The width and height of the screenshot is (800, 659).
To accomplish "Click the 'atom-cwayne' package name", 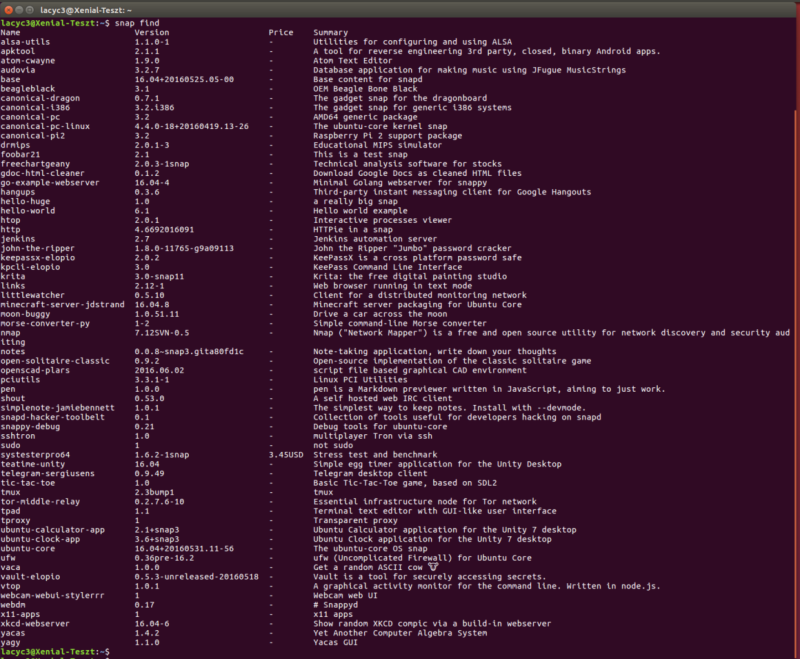I will (28, 61).
